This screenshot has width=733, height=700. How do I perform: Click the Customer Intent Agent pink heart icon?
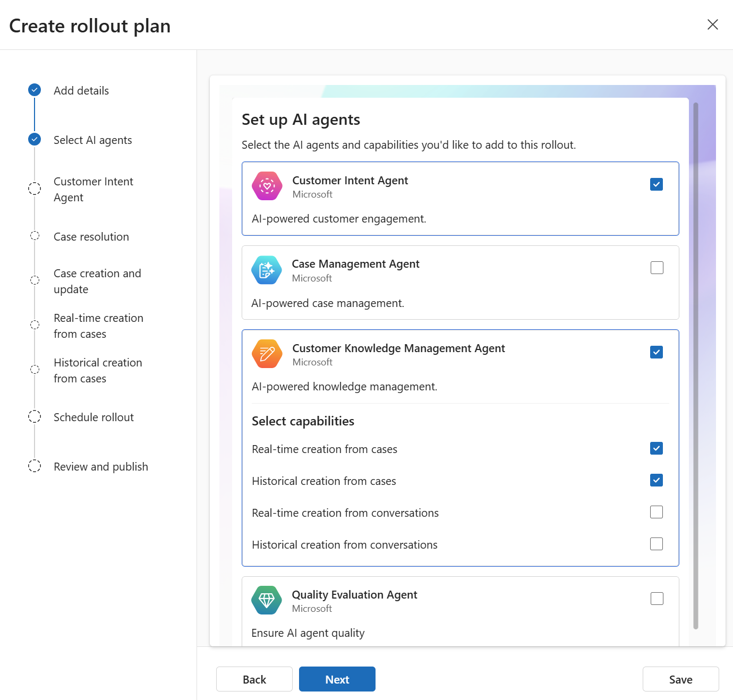pyautogui.click(x=267, y=186)
